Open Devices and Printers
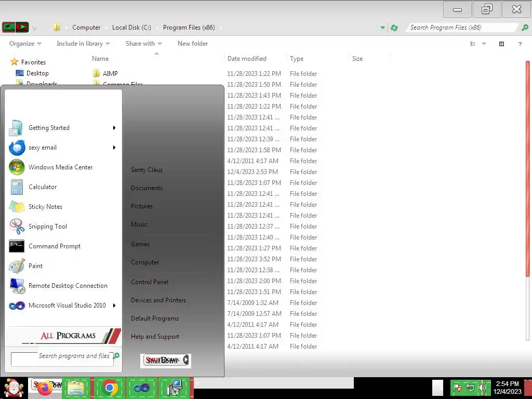The image size is (532, 399). (158, 300)
